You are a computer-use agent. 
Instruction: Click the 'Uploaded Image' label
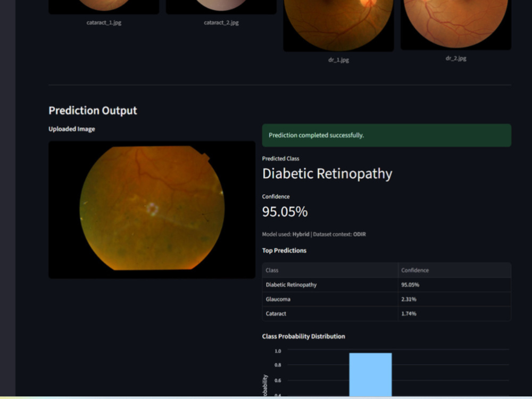pos(72,129)
